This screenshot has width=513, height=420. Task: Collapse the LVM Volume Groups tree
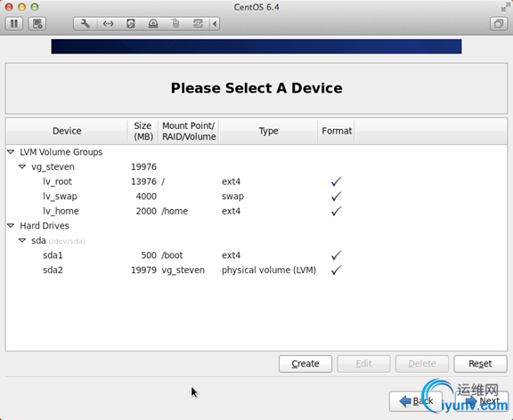pos(11,152)
